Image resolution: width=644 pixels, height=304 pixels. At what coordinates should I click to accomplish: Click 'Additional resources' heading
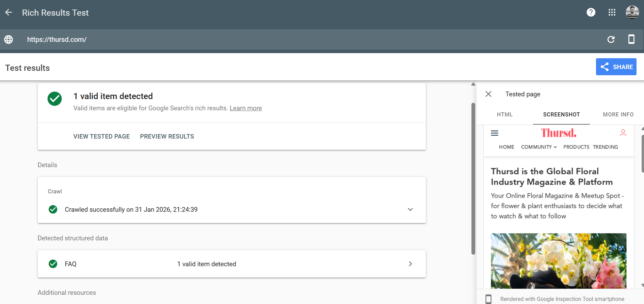point(67,293)
